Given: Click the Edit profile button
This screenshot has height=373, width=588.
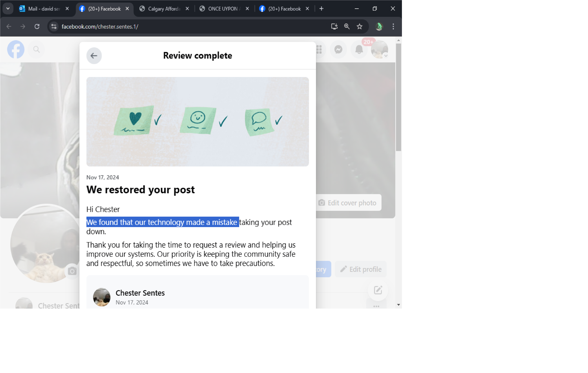Looking at the screenshot, I should coord(361,269).
